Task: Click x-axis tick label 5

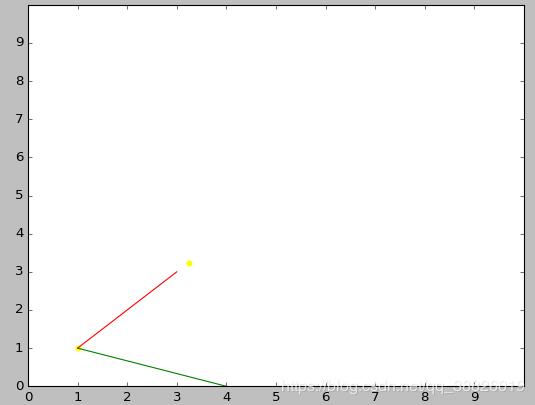Action: point(276,397)
